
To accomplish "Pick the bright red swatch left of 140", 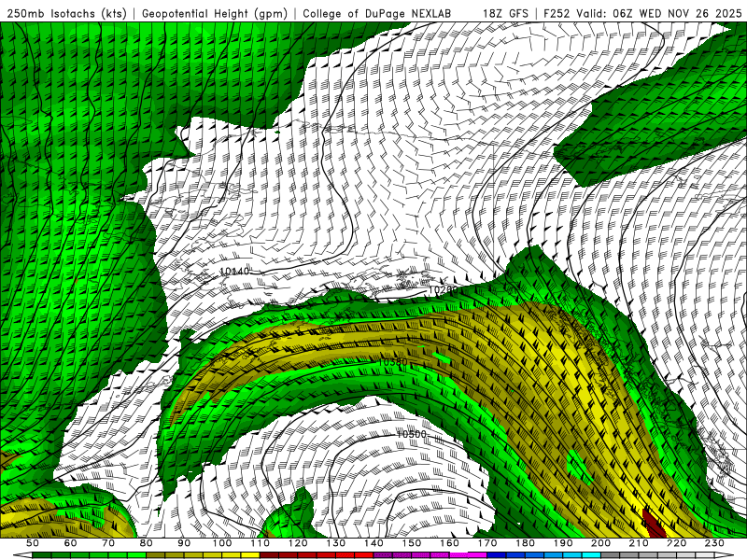I will [x=364, y=555].
